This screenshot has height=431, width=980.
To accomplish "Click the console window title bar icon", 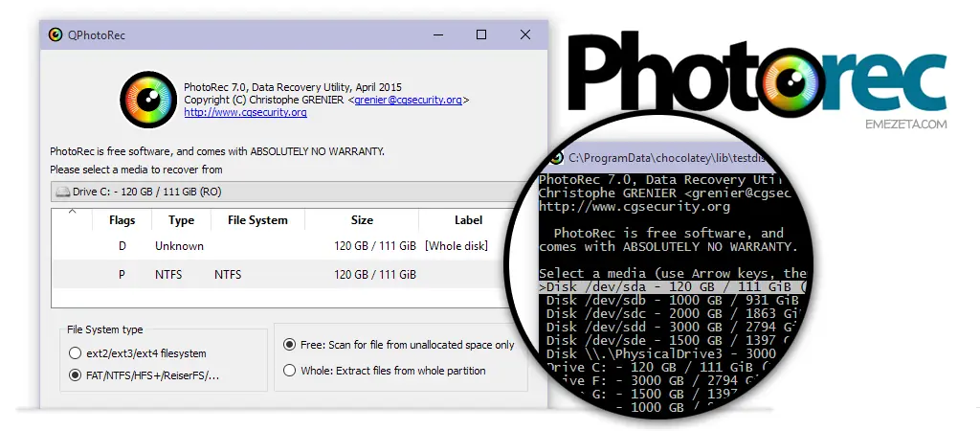I will (554, 158).
